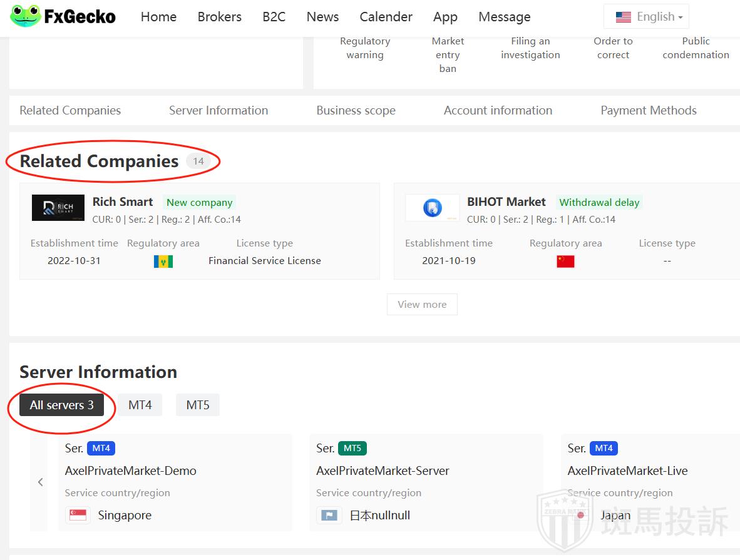Image resolution: width=740 pixels, height=560 pixels.
Task: Click the Saint Vincent flag icon
Action: (163, 262)
